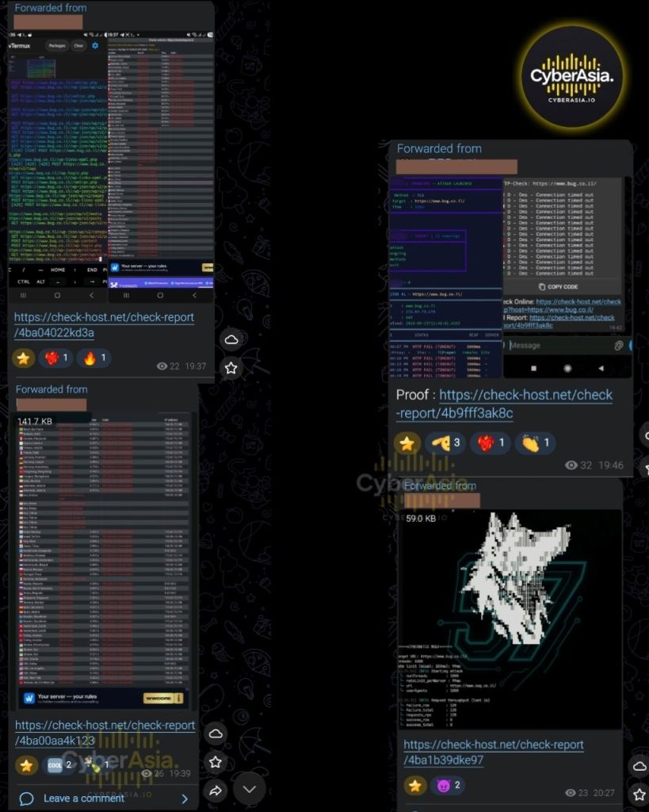Click the cloud icon beside the 19:39 message
The width and height of the screenshot is (649, 812).
click(216, 733)
